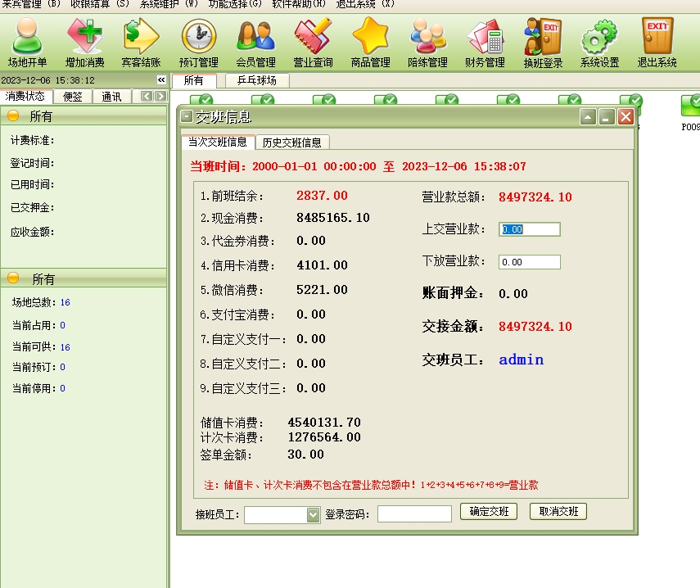
Task: Open the 接班员工 dropdown list
Action: pyautogui.click(x=313, y=514)
